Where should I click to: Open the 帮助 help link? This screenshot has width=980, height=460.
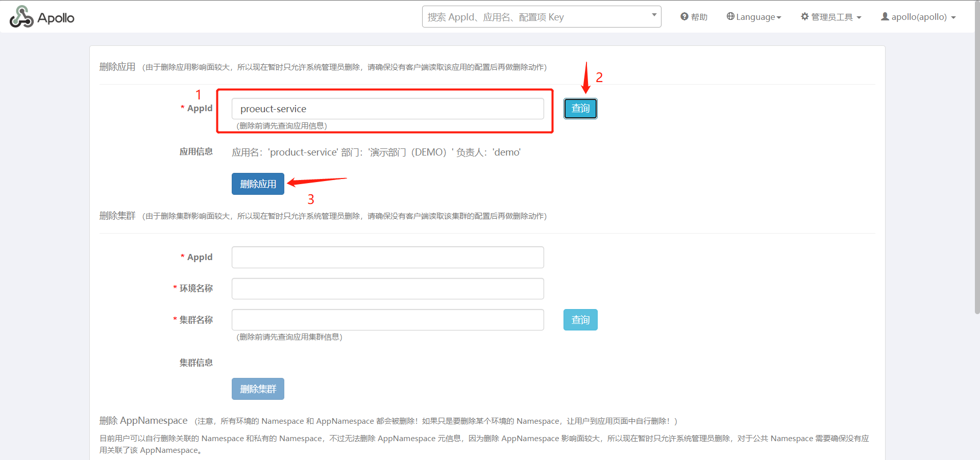point(699,17)
